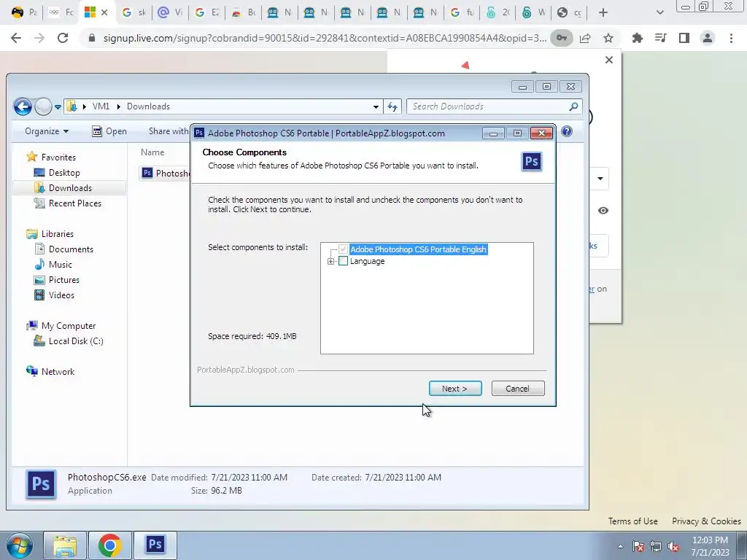Open the Share with menu
Screen dimensions: 747x560
pyautogui.click(x=169, y=131)
